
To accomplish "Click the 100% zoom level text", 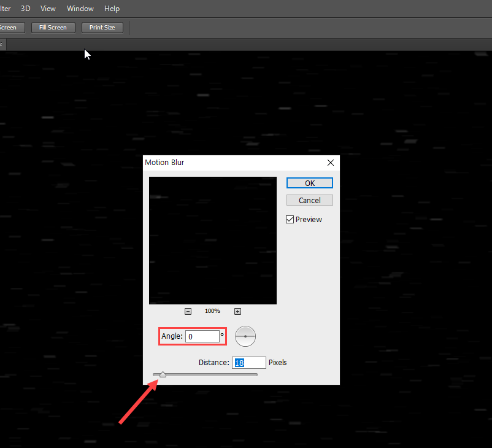I will (212, 311).
